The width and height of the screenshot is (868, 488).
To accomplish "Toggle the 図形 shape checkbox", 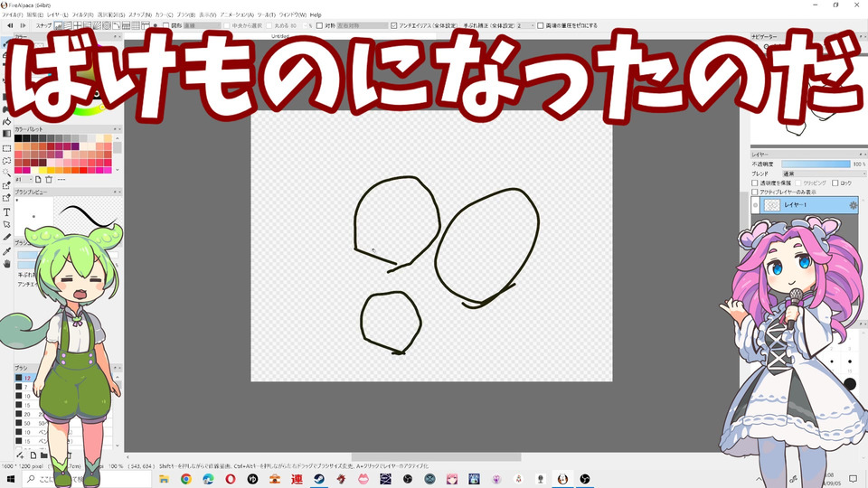I will (x=165, y=25).
